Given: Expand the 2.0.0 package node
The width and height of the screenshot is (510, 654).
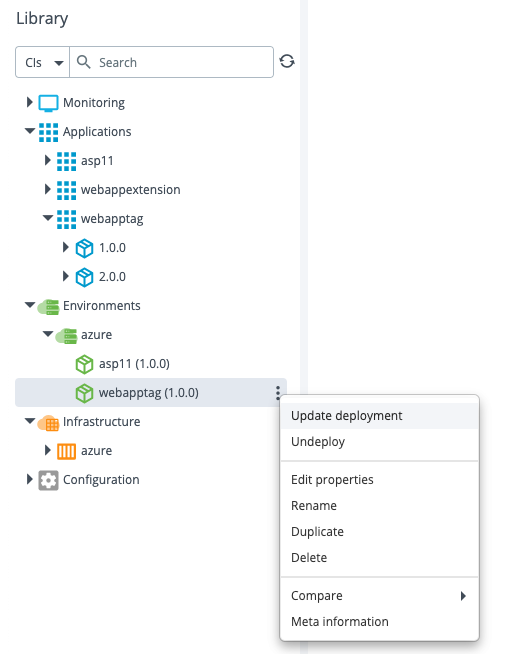Looking at the screenshot, I should tap(65, 276).
